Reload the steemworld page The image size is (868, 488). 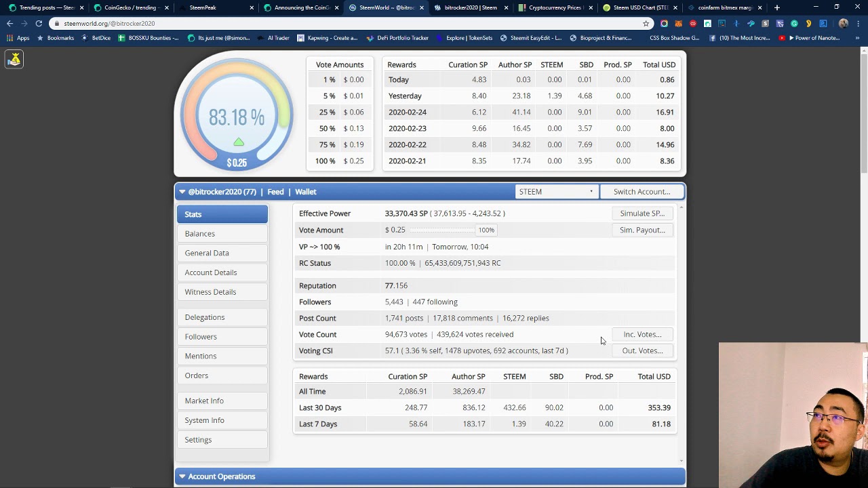39,23
